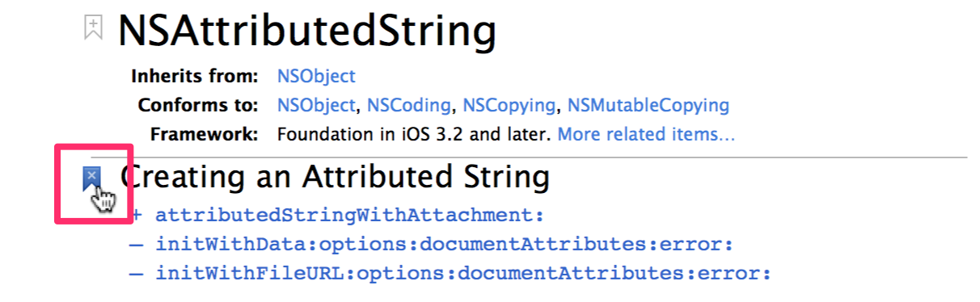This screenshot has height=302, width=980.
Task: Open the NSCopying protocol link
Action: coord(509,105)
